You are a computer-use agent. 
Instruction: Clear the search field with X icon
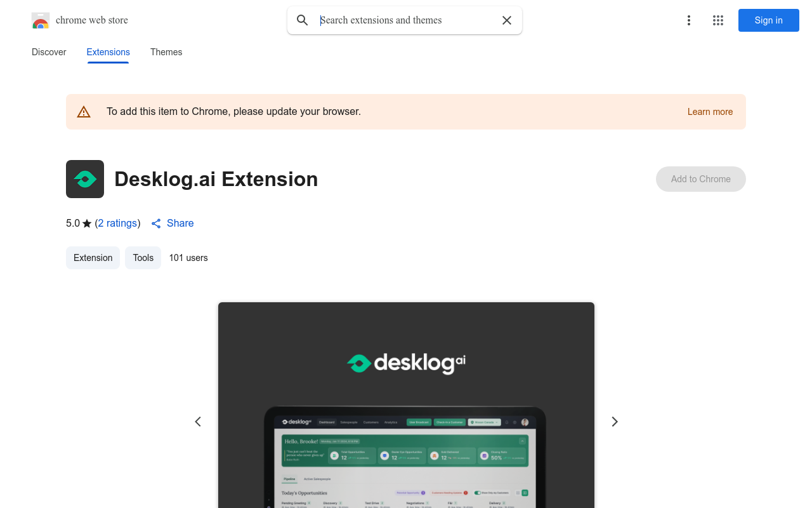[x=507, y=20]
